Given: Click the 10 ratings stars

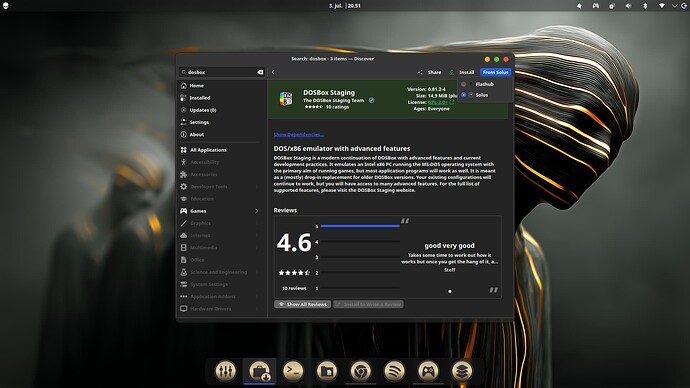Looking at the screenshot, I should [x=313, y=107].
